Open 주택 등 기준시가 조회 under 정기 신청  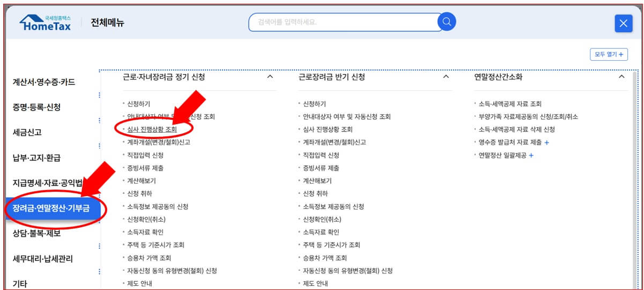pyautogui.click(x=156, y=245)
